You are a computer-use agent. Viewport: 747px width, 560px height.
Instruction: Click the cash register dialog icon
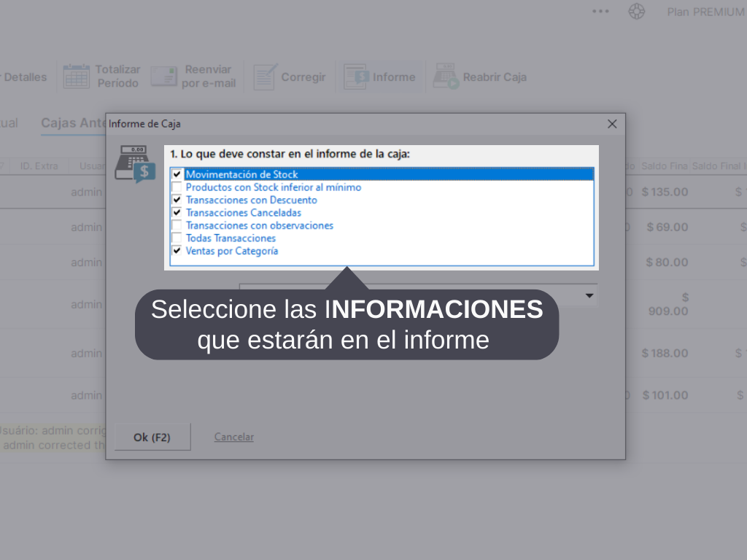point(135,164)
